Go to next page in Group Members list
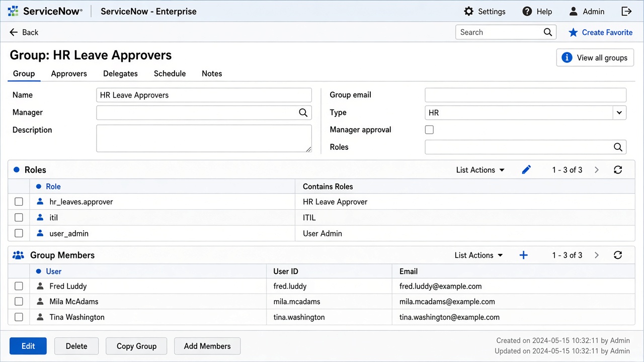 [597, 255]
